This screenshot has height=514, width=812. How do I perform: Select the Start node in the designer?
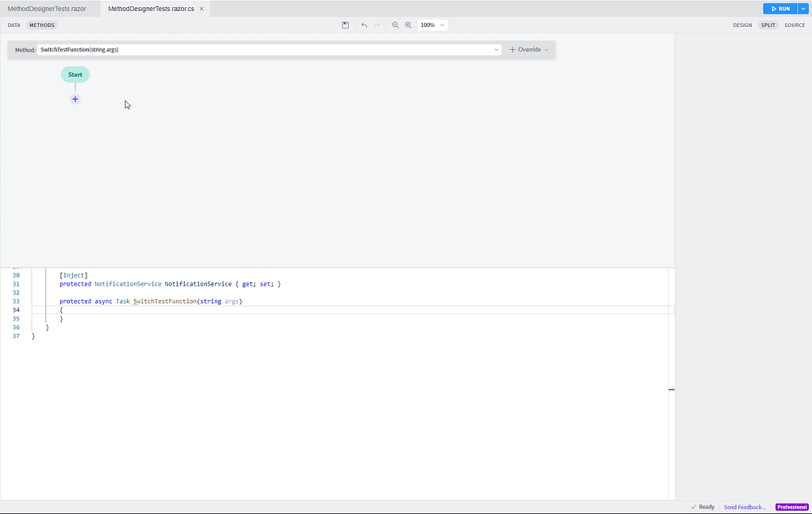tap(75, 74)
